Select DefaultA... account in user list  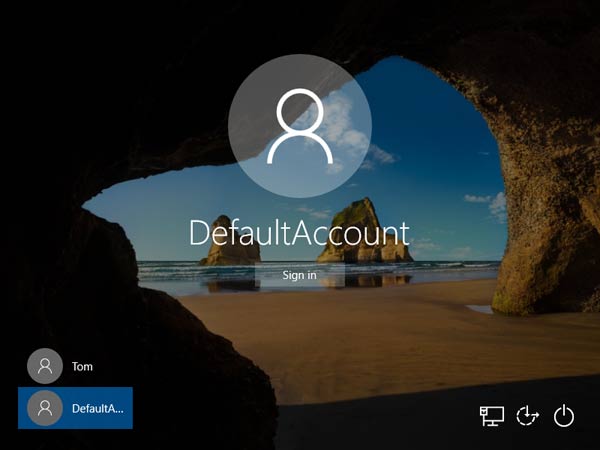click(75, 408)
